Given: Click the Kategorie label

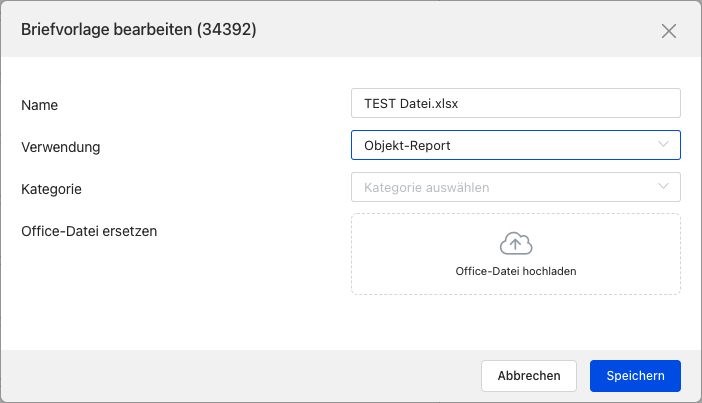Looking at the screenshot, I should [51, 188].
